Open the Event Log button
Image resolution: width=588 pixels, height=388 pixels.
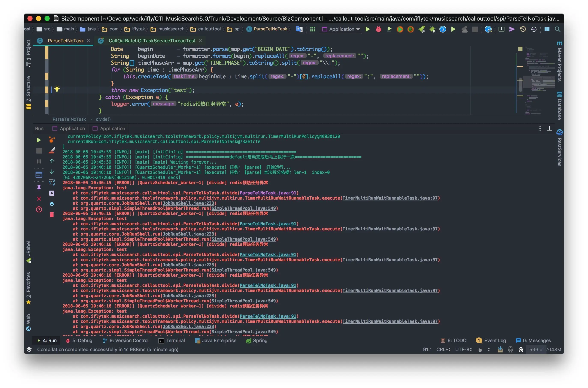click(491, 340)
